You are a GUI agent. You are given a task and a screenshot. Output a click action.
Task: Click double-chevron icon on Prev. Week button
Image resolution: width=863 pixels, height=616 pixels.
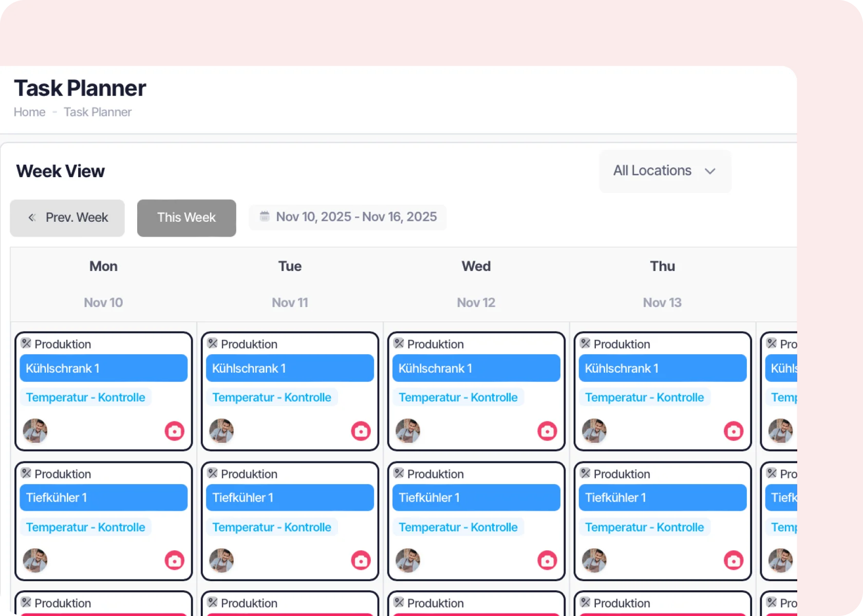[32, 218]
